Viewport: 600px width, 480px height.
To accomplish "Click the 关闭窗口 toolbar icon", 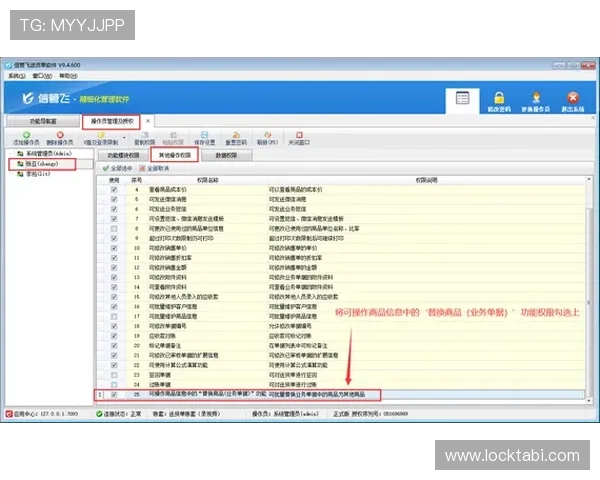I will 299,135.
